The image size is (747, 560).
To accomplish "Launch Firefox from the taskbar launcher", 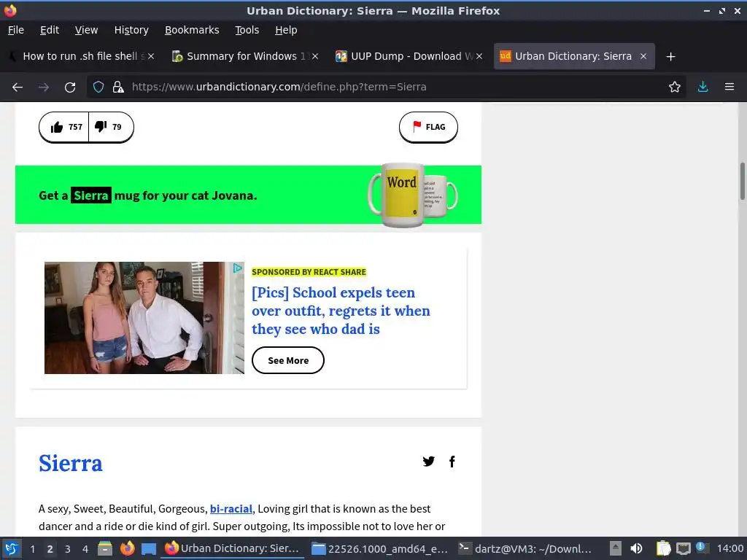I will coord(127,548).
